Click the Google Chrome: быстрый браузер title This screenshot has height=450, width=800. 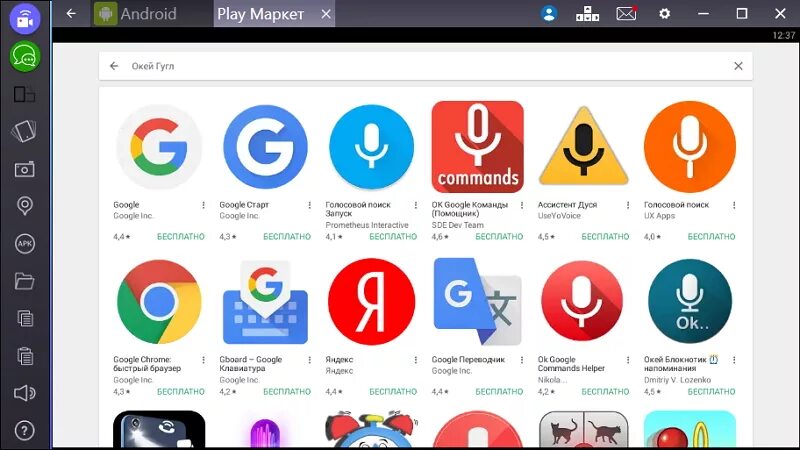(147, 364)
